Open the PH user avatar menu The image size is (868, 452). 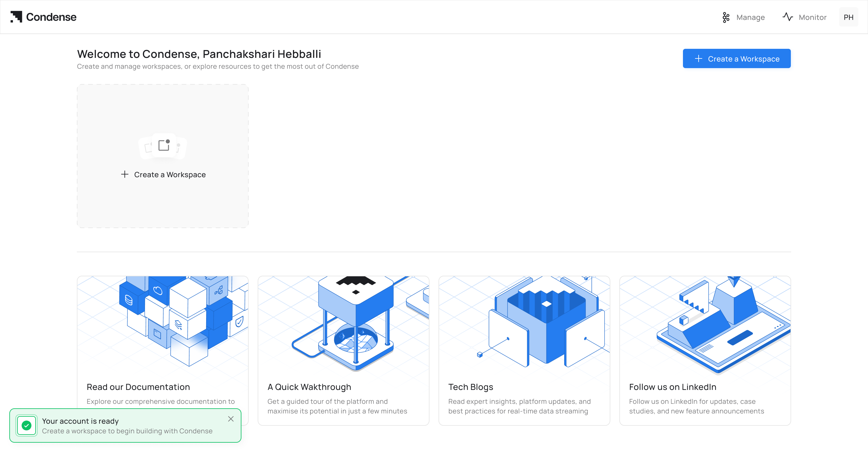click(848, 17)
